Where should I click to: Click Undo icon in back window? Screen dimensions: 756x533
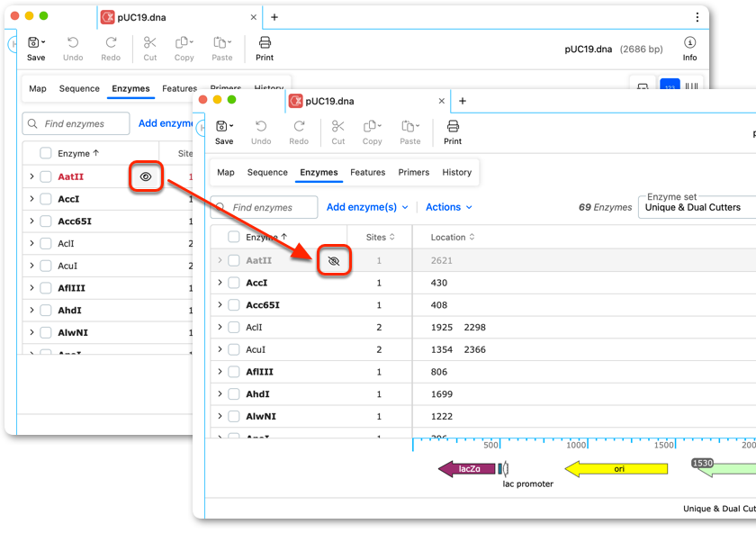tap(73, 42)
